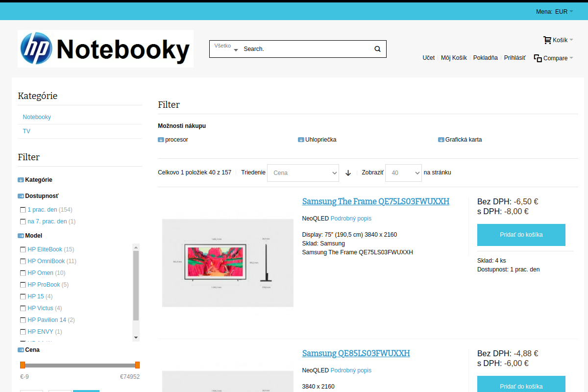Click Podrobný popis for Samsung QE85LS03FWUXXH
Screen dimensions: 588x392
click(x=351, y=370)
